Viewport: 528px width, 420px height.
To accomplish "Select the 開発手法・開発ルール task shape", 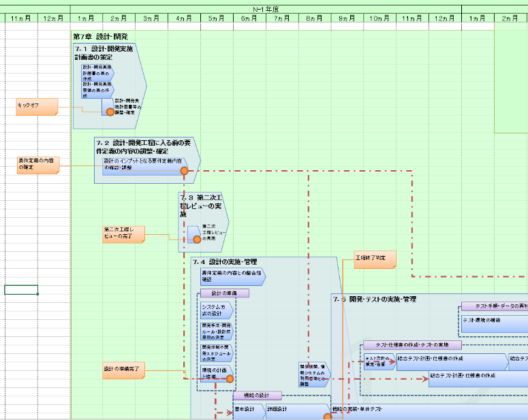I will pos(217,332).
